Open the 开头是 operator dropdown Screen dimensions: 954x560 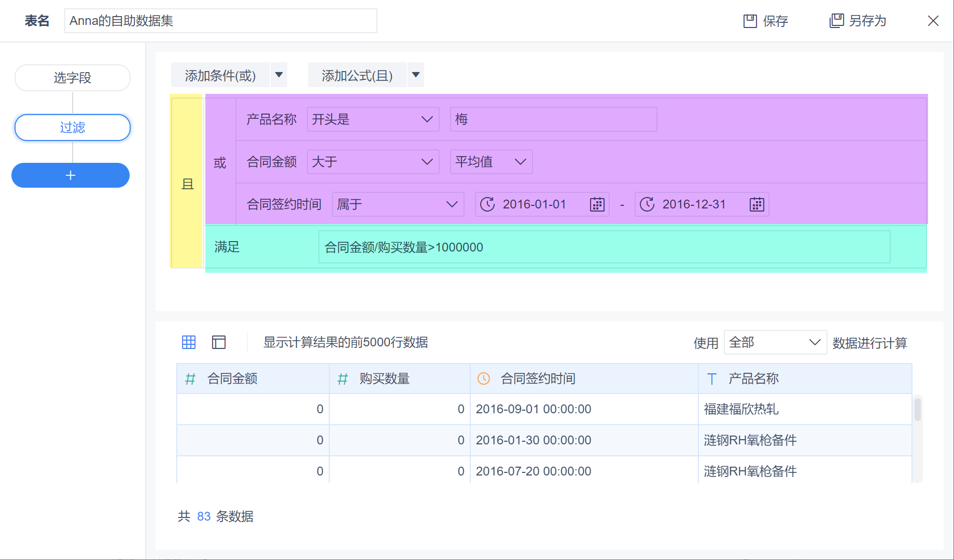pyautogui.click(x=373, y=119)
